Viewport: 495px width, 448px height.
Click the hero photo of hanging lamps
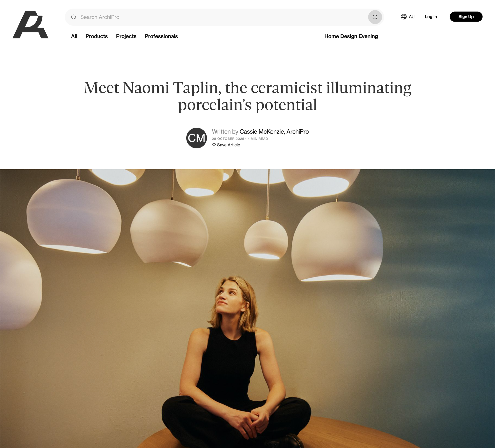[x=247, y=308]
